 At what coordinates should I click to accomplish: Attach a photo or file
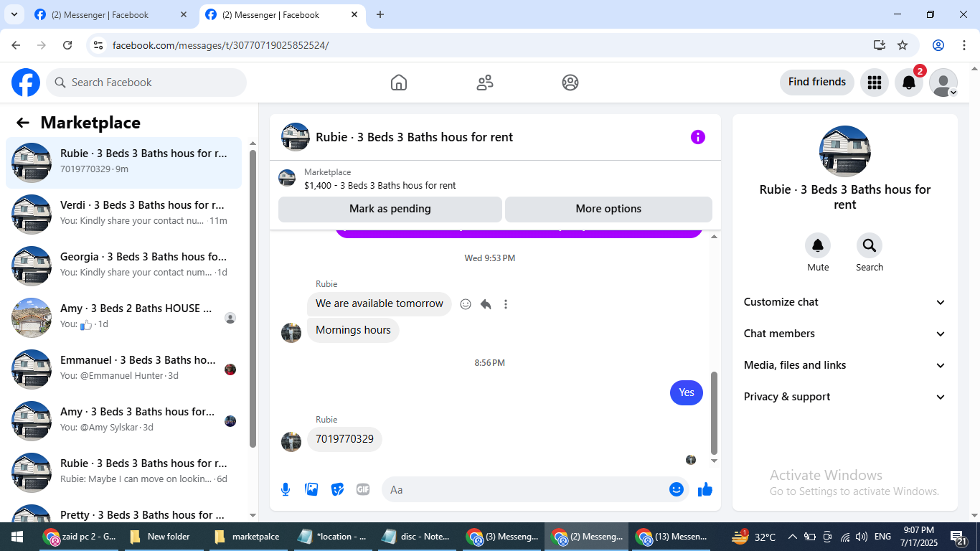pos(311,489)
